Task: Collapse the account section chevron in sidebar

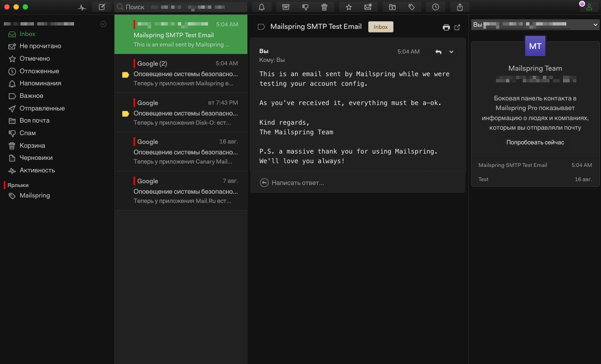Action: [x=103, y=24]
